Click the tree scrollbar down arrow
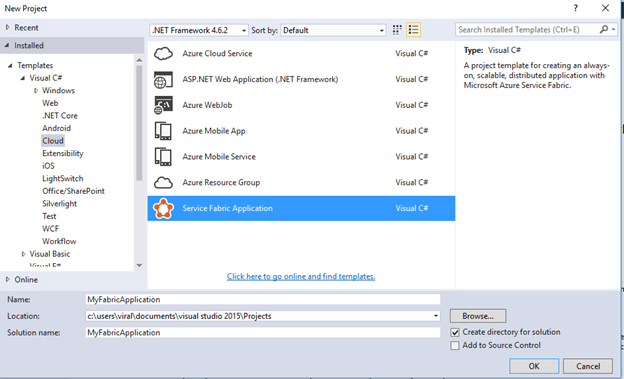Image resolution: width=624 pixels, height=379 pixels. point(139,265)
